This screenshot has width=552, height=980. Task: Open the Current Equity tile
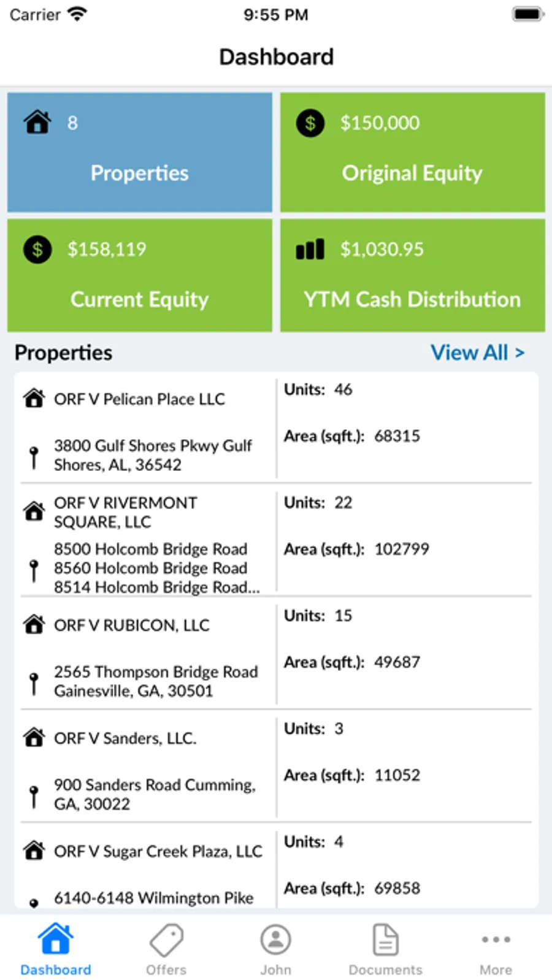[140, 276]
